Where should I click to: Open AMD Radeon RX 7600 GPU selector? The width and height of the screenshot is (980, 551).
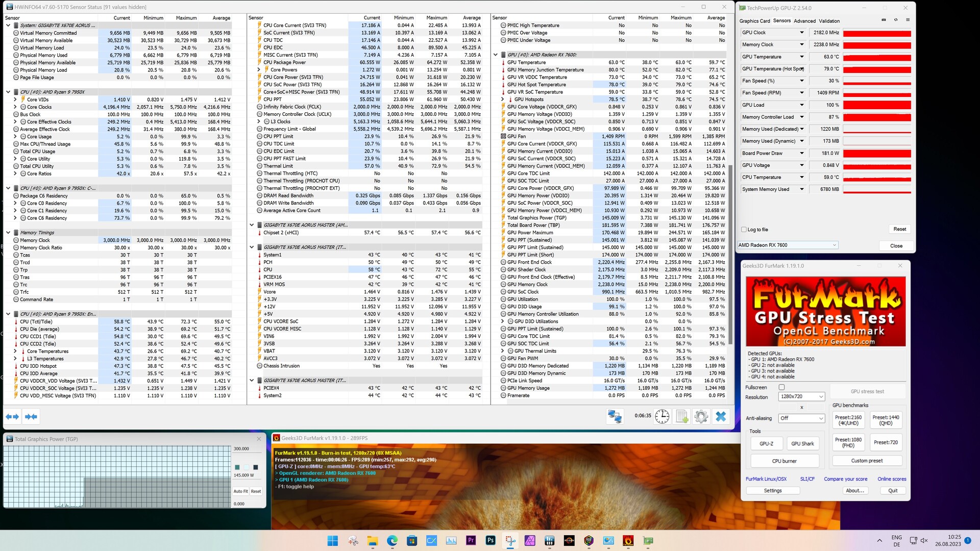(x=788, y=245)
